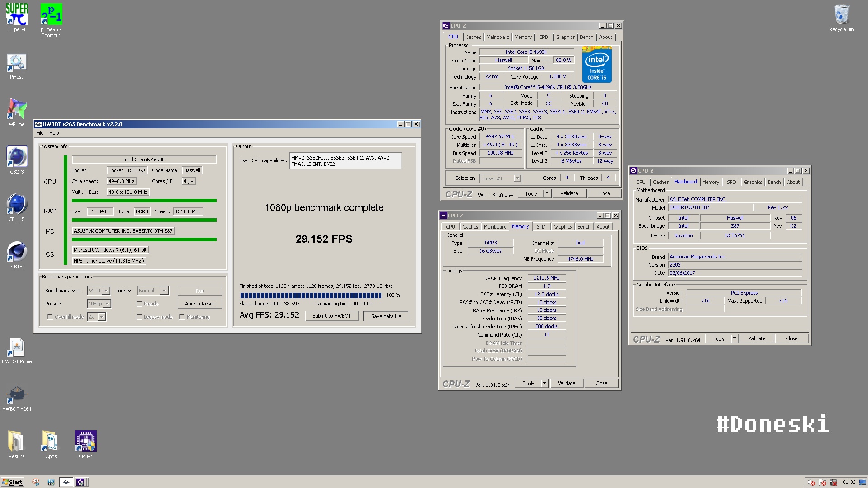Click Save data file button
This screenshot has width=868, height=488.
point(386,316)
